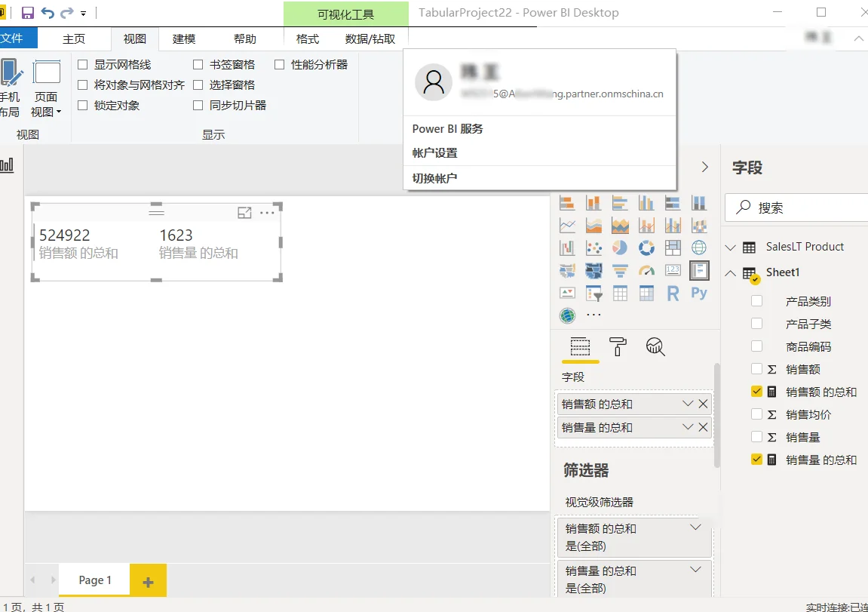The width and height of the screenshot is (868, 612).
Task: Save the report with the disk icon
Action: [x=27, y=13]
